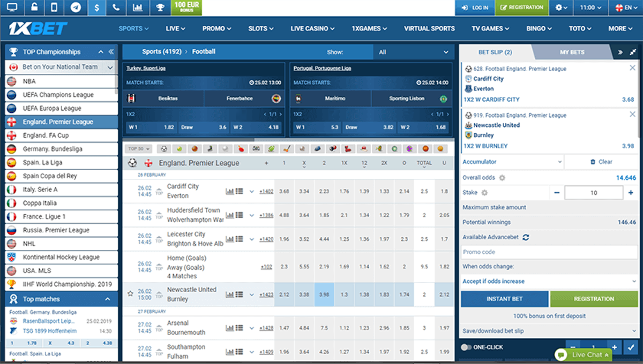This screenshot has height=364, width=643.
Task: Collapse the TOP Championships panel
Action: [101, 52]
